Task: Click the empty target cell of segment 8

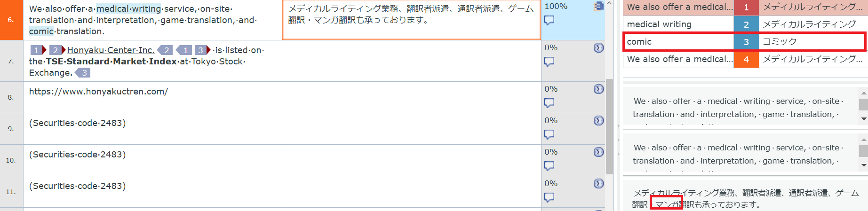Action: coord(411,97)
